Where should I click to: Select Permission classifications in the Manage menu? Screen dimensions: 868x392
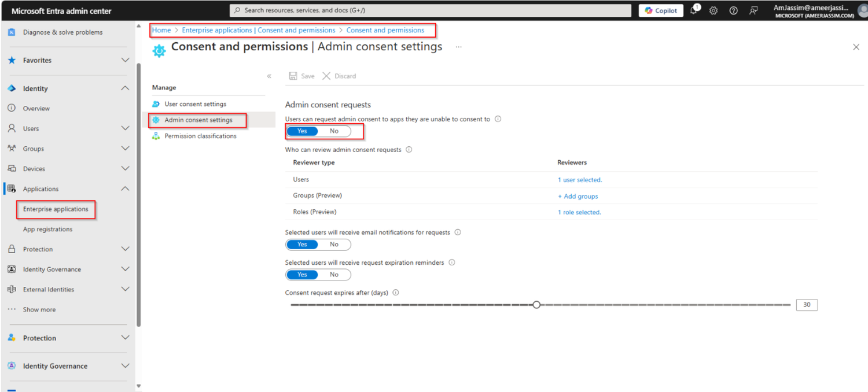click(x=201, y=136)
